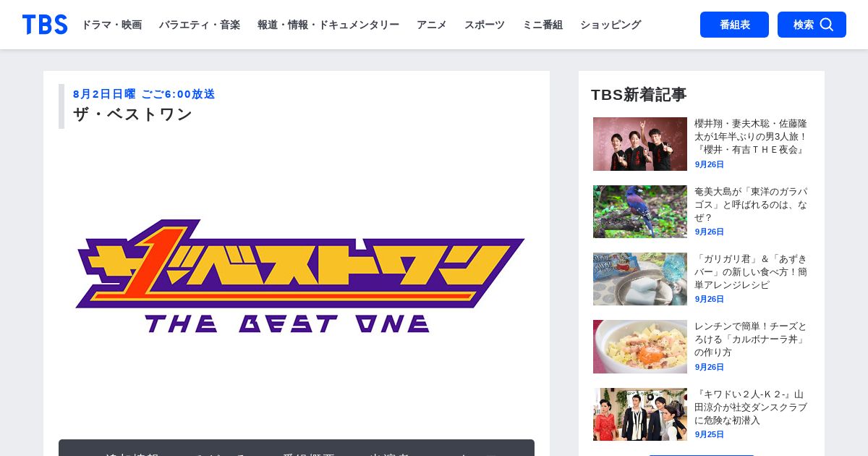868x456 pixels.
Task: Open アニメ menu item
Action: (432, 25)
